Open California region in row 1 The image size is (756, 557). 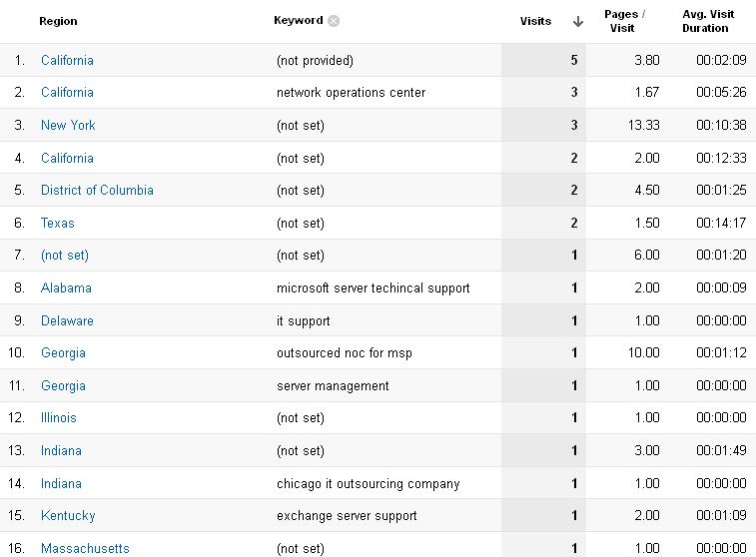click(67, 60)
